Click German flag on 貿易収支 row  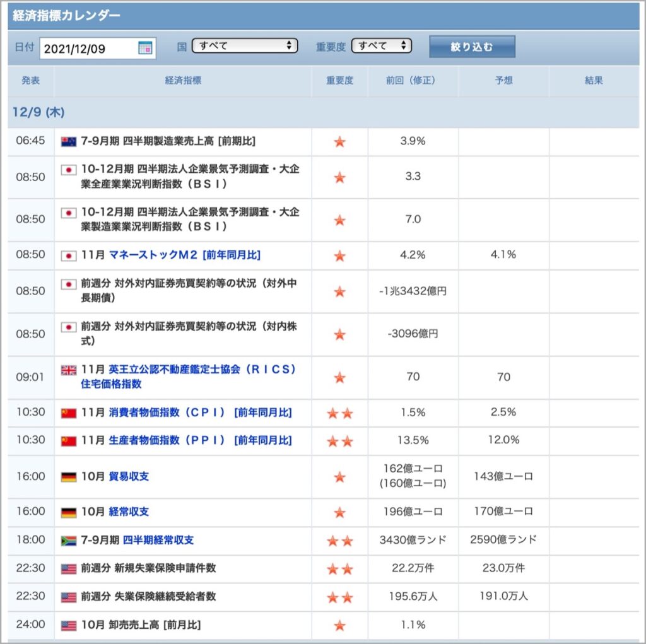click(68, 477)
